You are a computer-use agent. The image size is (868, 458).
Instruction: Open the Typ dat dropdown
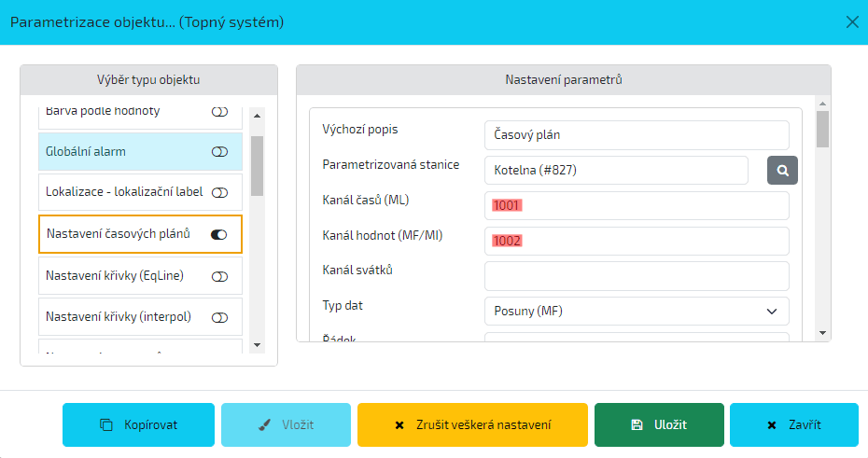[637, 311]
